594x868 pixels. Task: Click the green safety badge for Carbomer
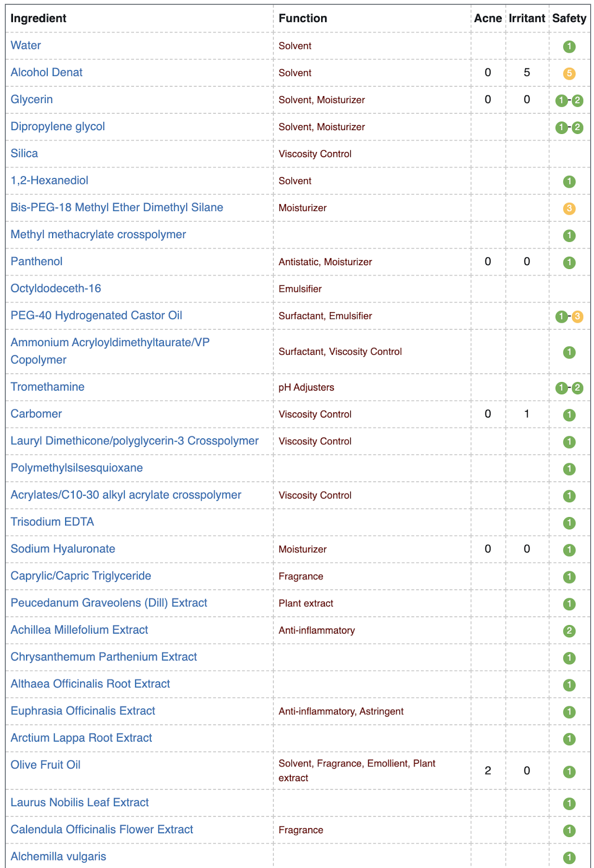[x=569, y=415]
